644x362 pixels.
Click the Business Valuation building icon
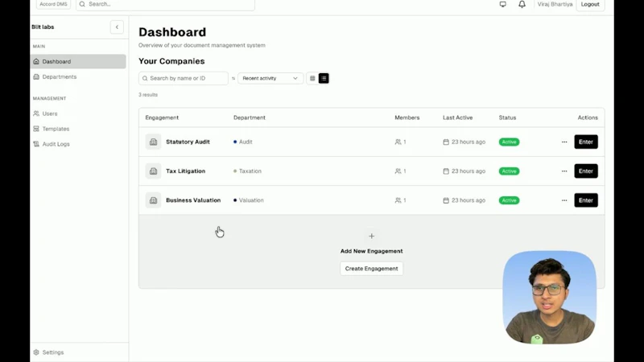[153, 200]
